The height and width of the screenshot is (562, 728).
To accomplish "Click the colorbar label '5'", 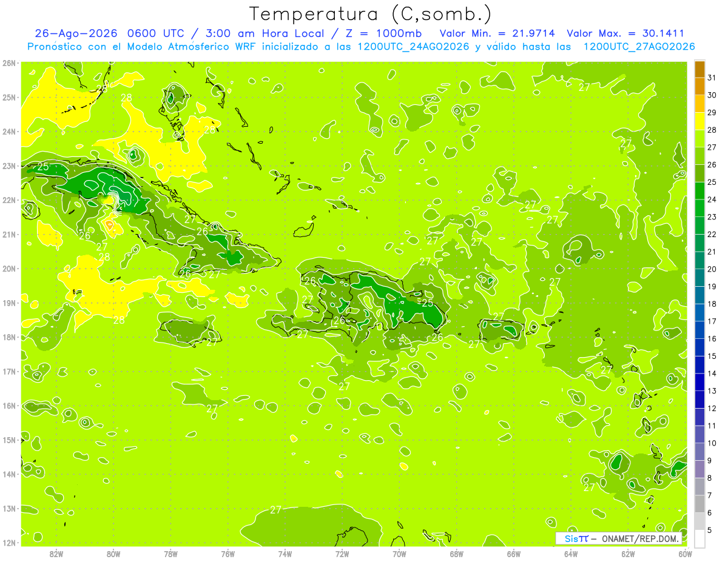I will (710, 530).
